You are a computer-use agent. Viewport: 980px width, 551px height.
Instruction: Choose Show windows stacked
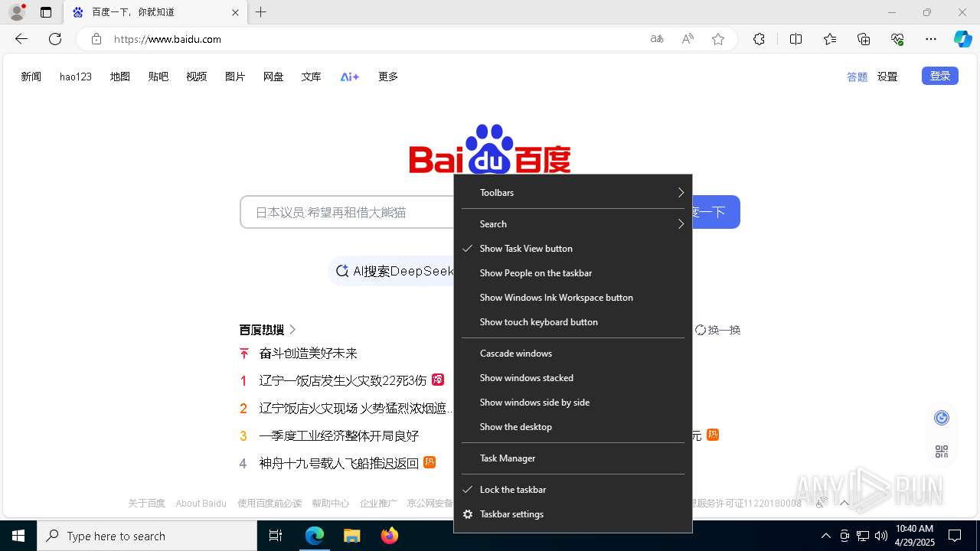pyautogui.click(x=573, y=378)
